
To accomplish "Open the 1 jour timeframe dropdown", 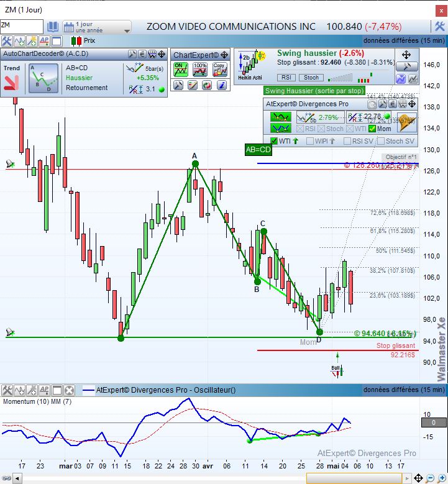I will point(97,27).
